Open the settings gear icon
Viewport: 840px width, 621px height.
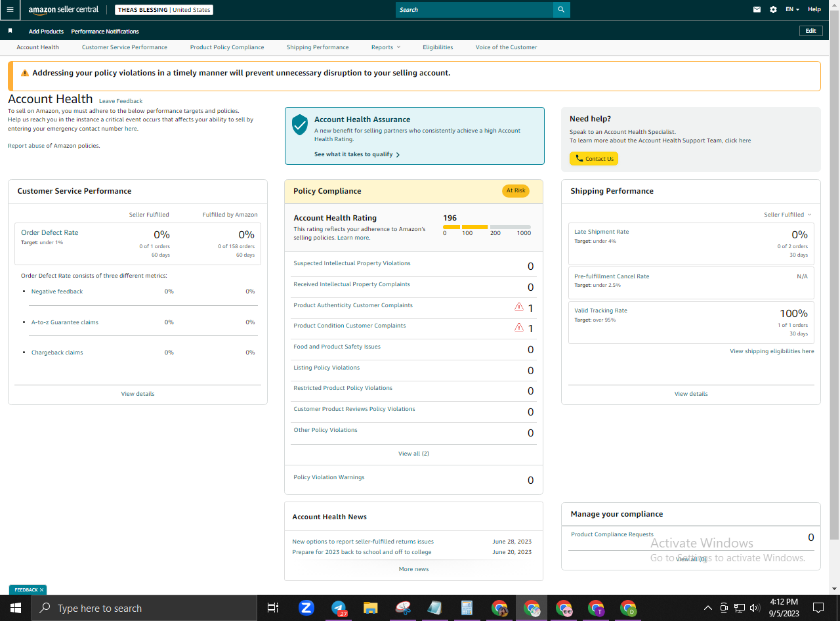coord(773,10)
